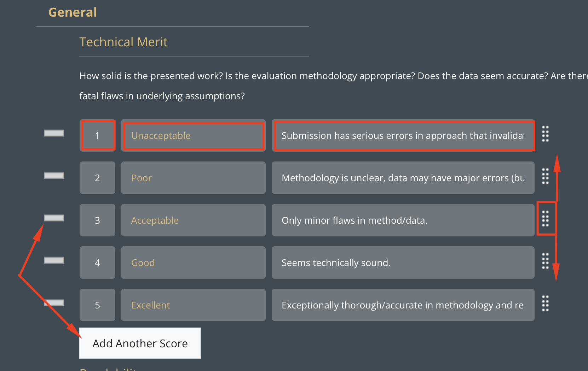Viewport: 588px width, 371px height.
Task: Click the minus icon beside score 2
Action: (x=54, y=176)
